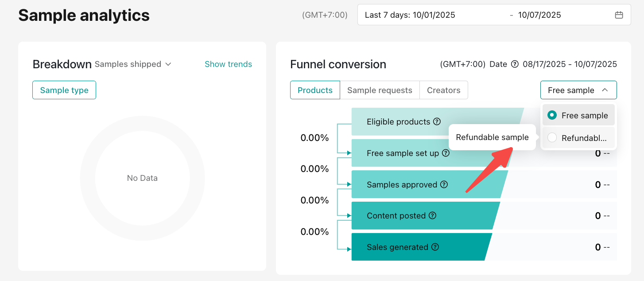The image size is (644, 281).
Task: Click help icon beside Sales generated
Action: [x=435, y=247]
